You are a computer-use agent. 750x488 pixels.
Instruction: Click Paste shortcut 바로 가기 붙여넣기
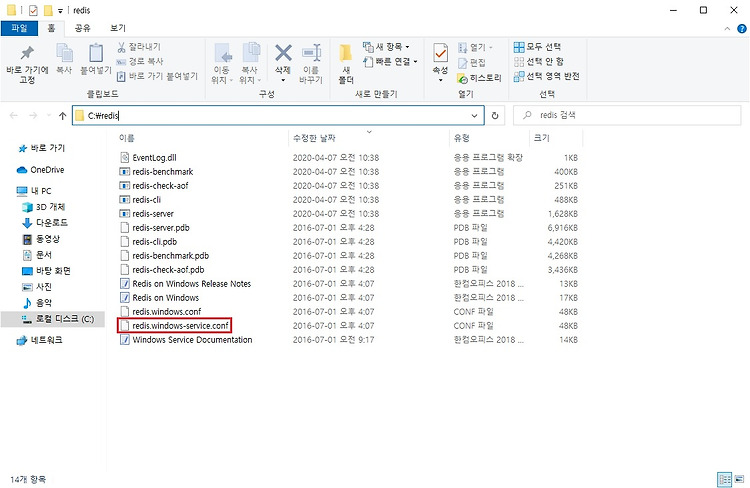point(157,76)
